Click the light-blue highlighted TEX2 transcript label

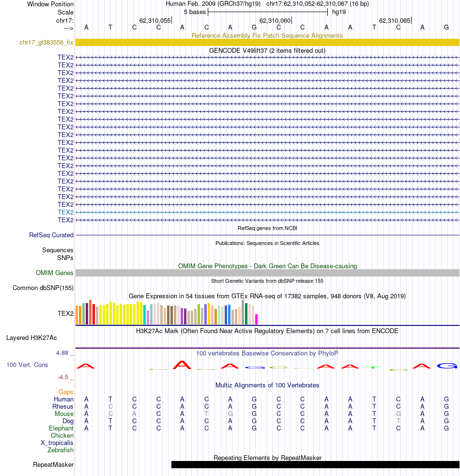pos(65,212)
